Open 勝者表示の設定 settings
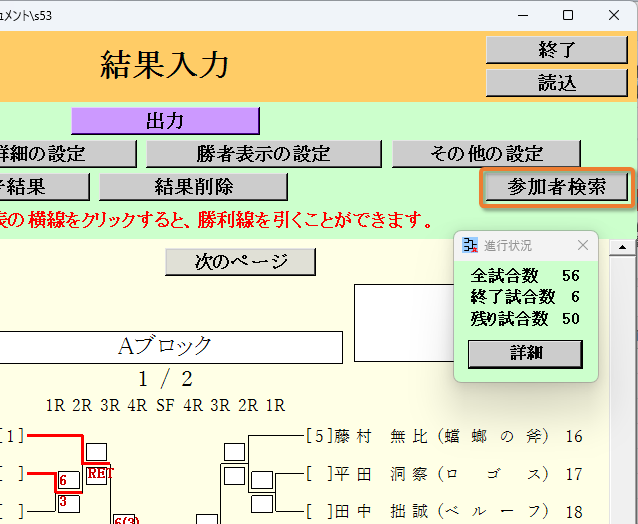Viewport: 638px width, 524px height. [264, 154]
